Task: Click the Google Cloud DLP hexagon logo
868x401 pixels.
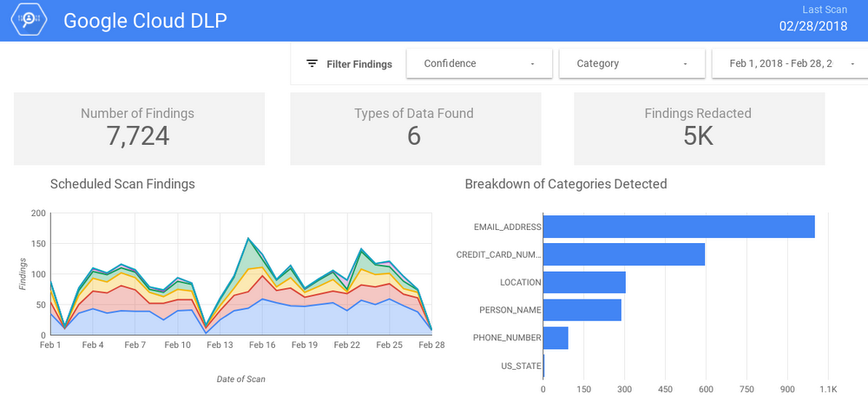Action: click(29, 20)
